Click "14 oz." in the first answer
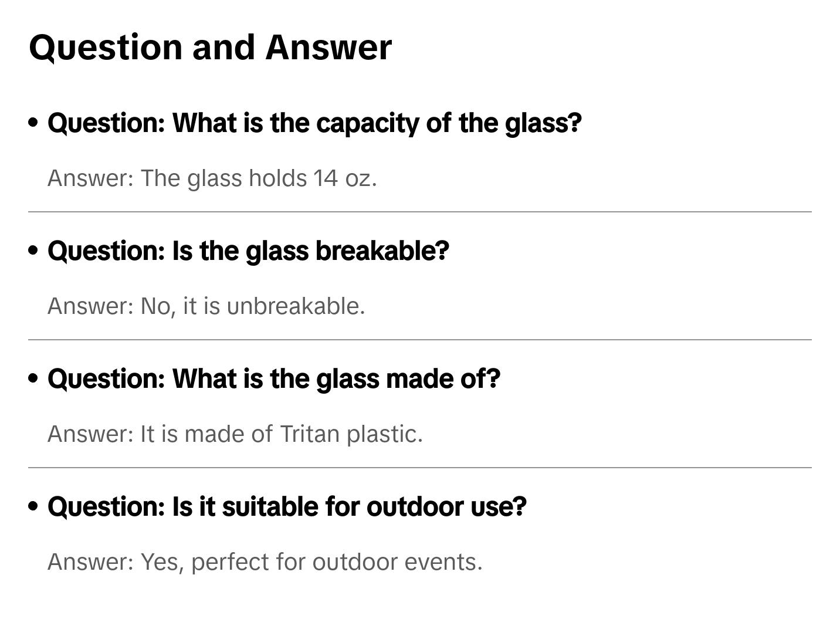The height and width of the screenshot is (629, 840). tap(345, 178)
